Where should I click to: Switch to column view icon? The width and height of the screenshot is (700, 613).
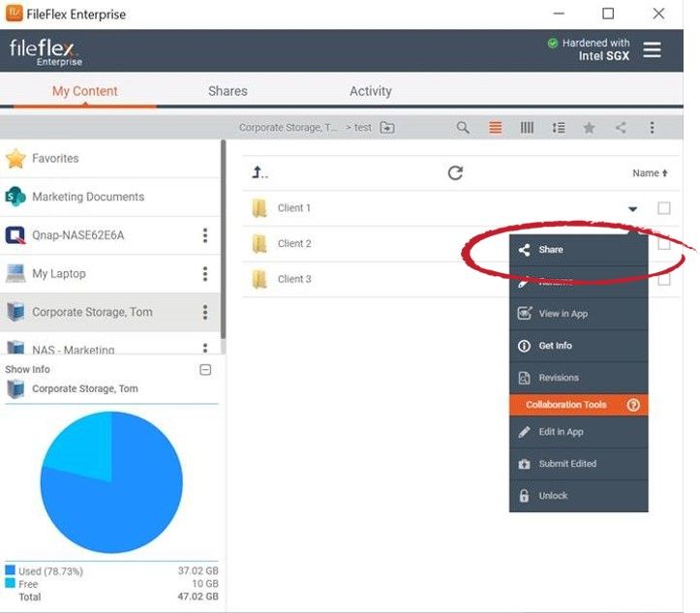527,128
